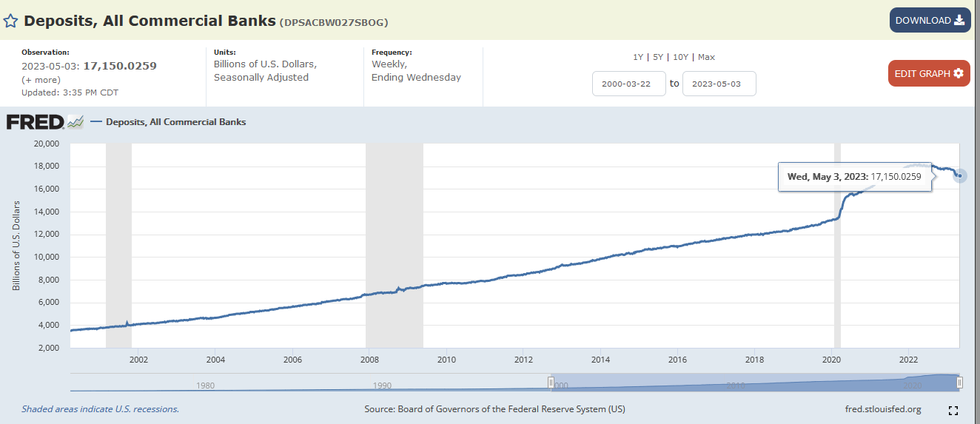
Task: Click the Frequency 'Weekly, Ending Wednesday' text
Action: (416, 70)
